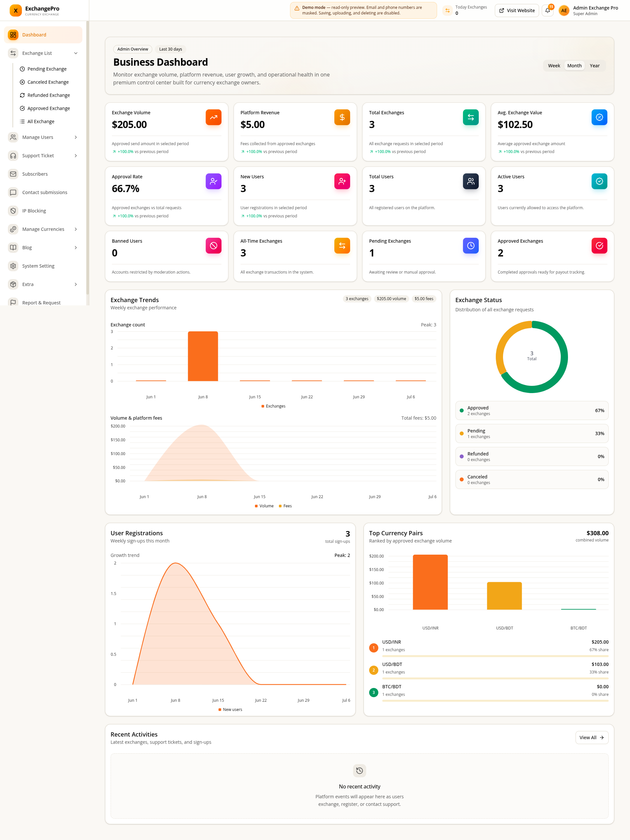Image resolution: width=630 pixels, height=840 pixels.
Task: Click the USD/INR volume bar
Action: pos(430,582)
